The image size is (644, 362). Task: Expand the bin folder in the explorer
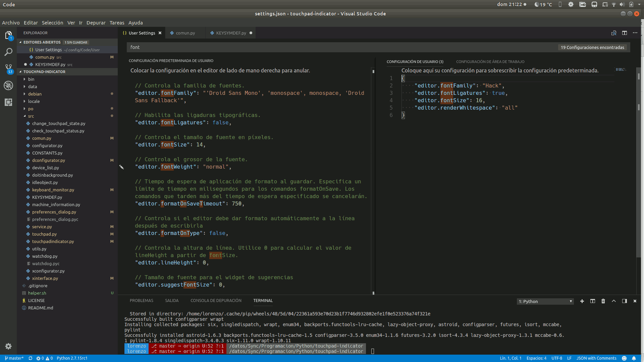click(x=31, y=79)
